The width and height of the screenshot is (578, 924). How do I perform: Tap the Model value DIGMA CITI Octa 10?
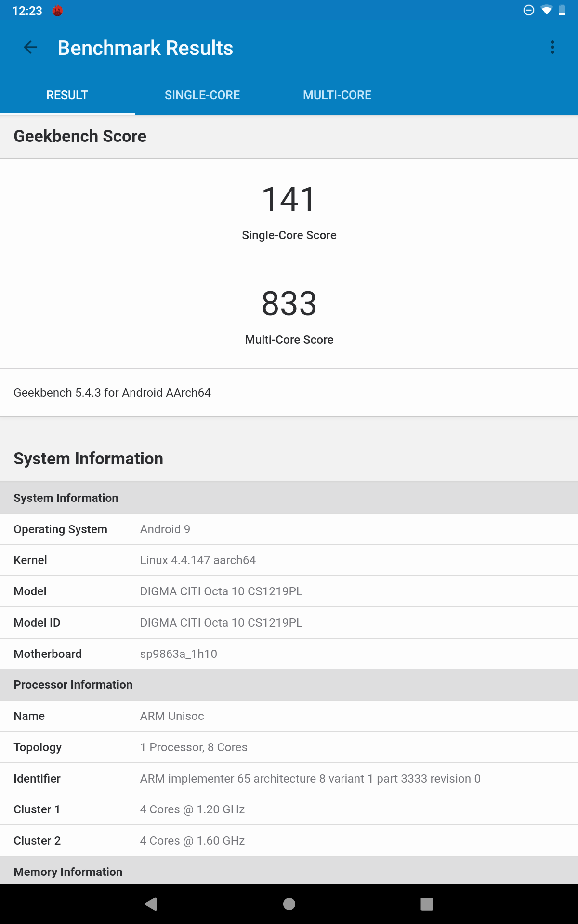click(x=221, y=591)
